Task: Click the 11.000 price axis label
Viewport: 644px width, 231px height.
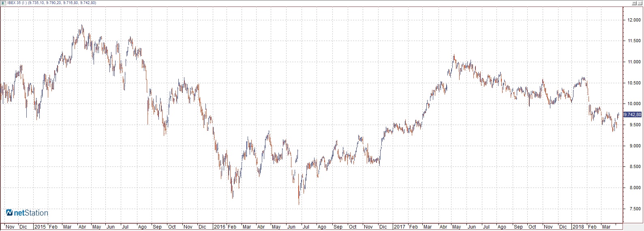Action: pyautogui.click(x=634, y=62)
